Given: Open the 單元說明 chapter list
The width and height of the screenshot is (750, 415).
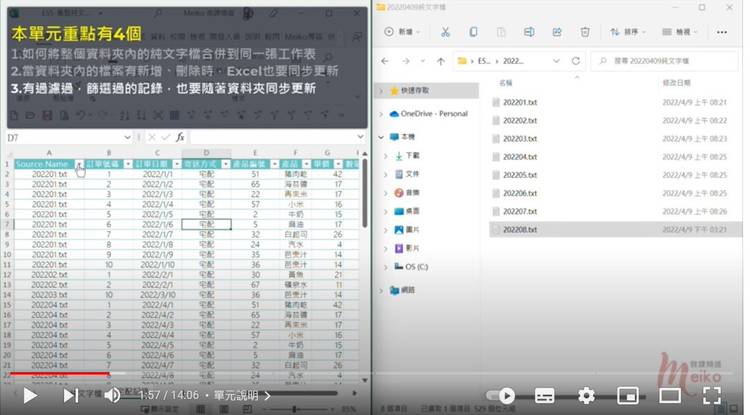Looking at the screenshot, I should click(242, 395).
